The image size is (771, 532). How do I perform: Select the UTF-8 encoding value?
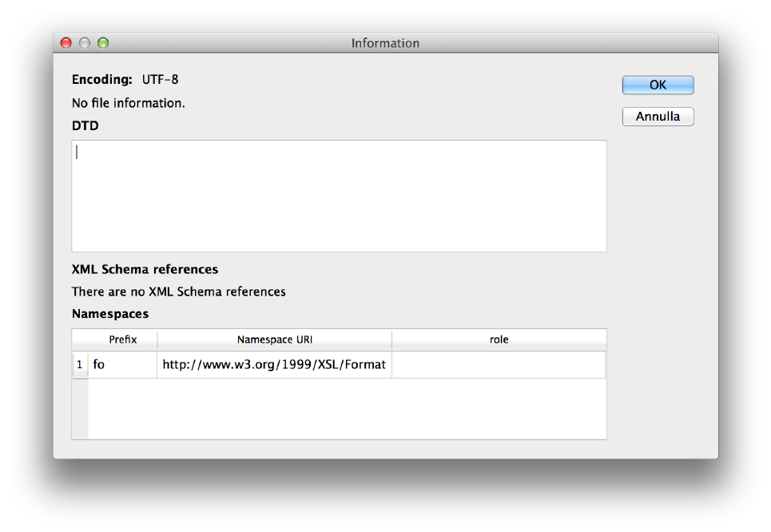(x=160, y=80)
